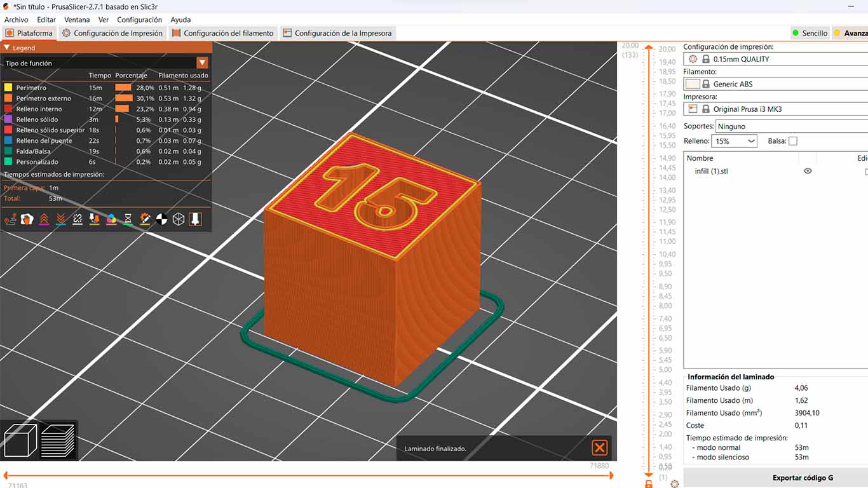868x488 pixels.
Task: Switch to Configuración de la Impresora tab
Action: coord(337,33)
